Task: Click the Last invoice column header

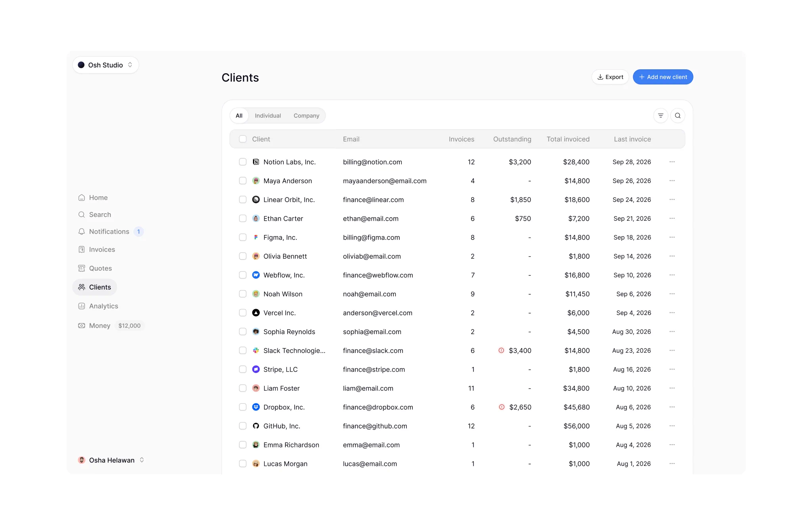Action: pyautogui.click(x=632, y=139)
